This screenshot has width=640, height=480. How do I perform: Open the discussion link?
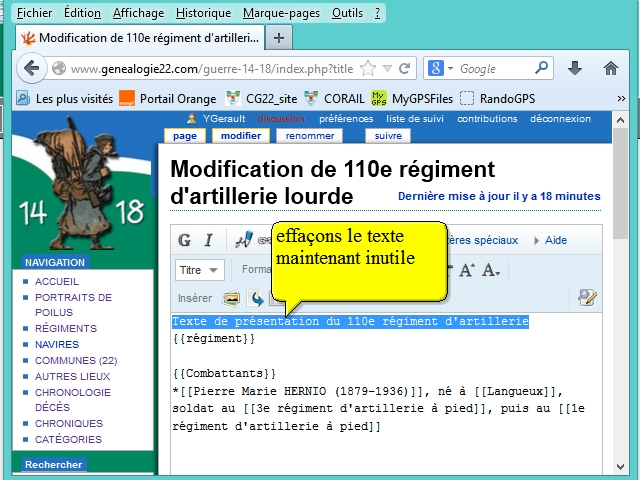[x=281, y=118]
